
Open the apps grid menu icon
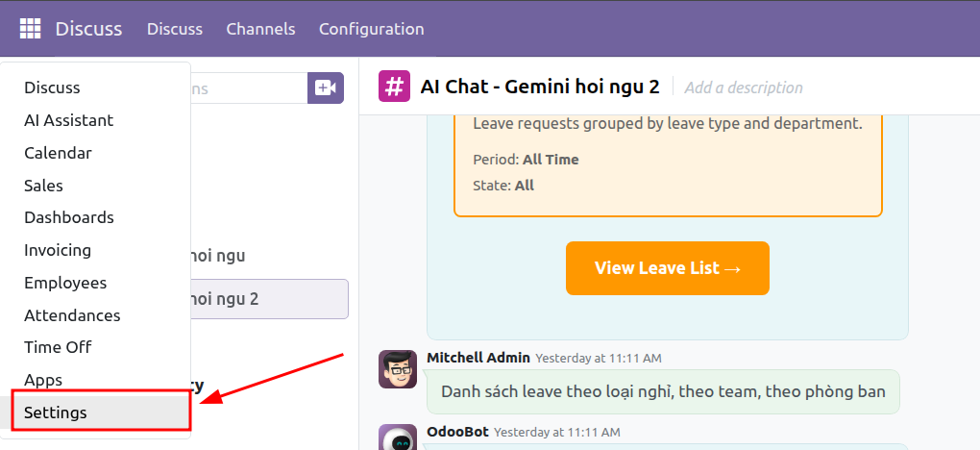tap(30, 29)
